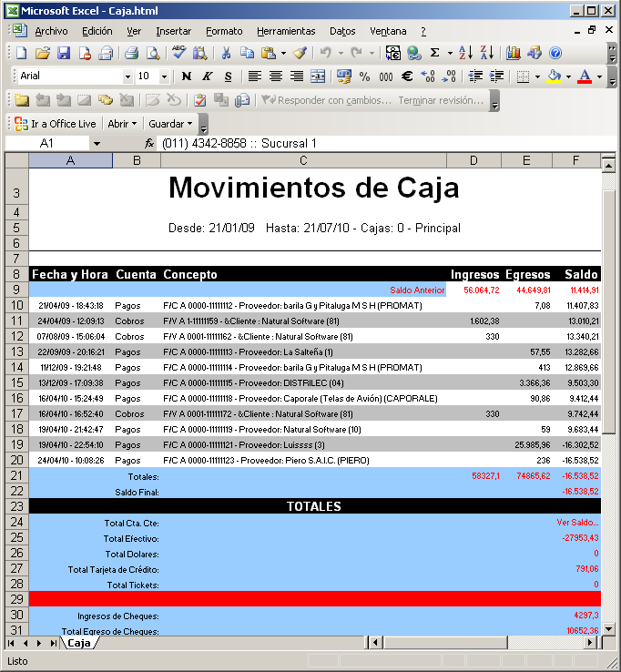Click the formula bar input field
Viewport: 621px width, 672px height.
point(386,143)
